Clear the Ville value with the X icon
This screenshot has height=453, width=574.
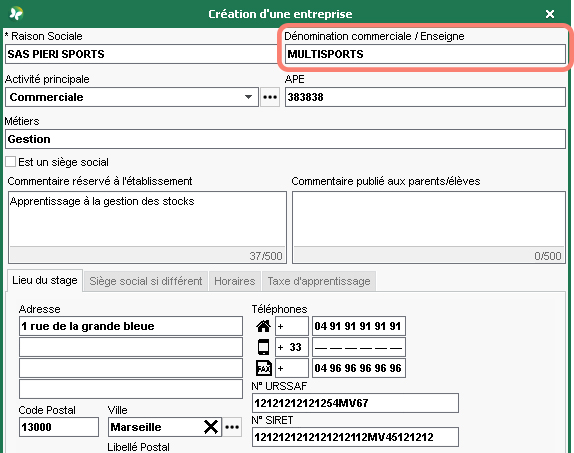click(211, 427)
